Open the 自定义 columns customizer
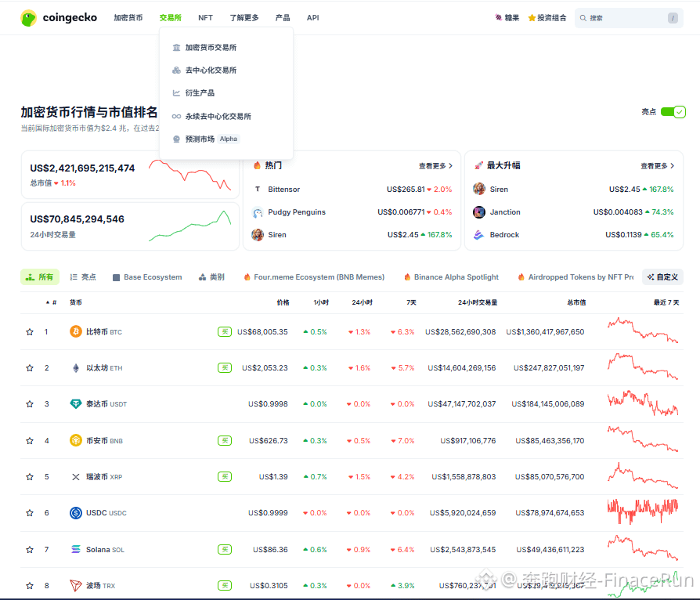The image size is (700, 600). pyautogui.click(x=662, y=277)
